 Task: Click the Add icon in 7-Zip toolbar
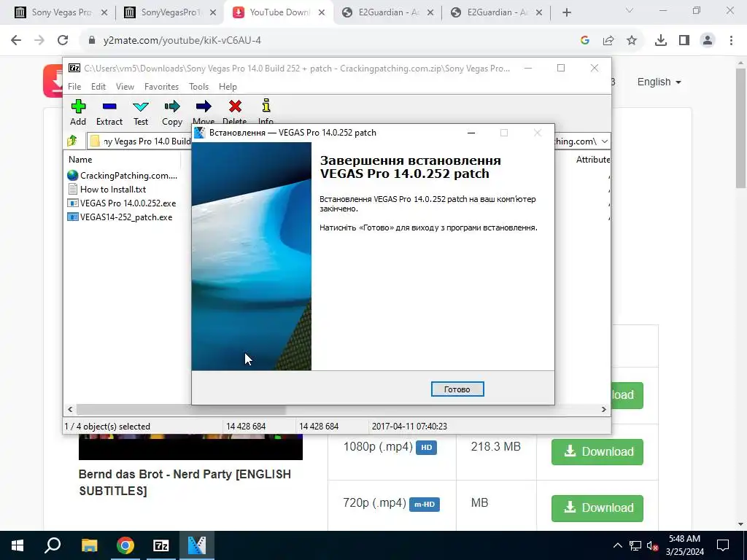[x=78, y=106]
